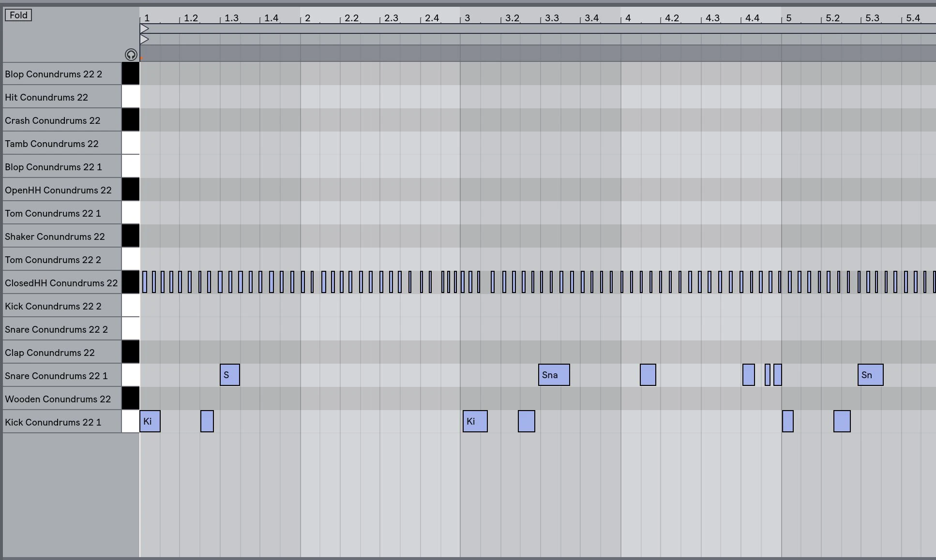Screen dimensions: 936x560
Task: Click the Fold button
Action: (18, 15)
